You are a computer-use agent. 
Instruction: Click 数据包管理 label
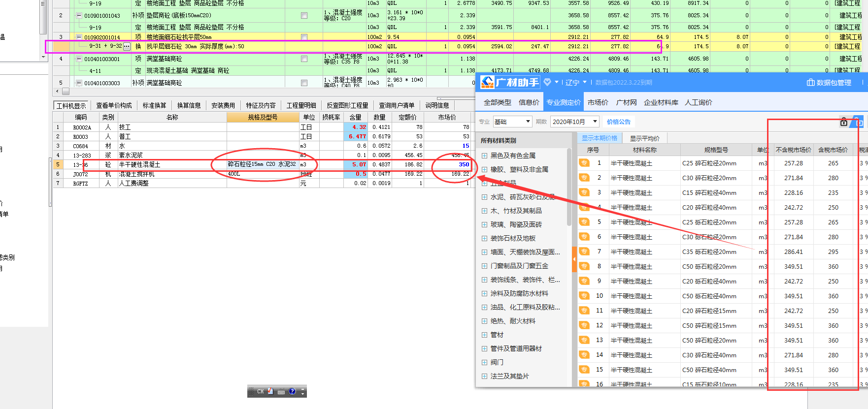pyautogui.click(x=834, y=83)
